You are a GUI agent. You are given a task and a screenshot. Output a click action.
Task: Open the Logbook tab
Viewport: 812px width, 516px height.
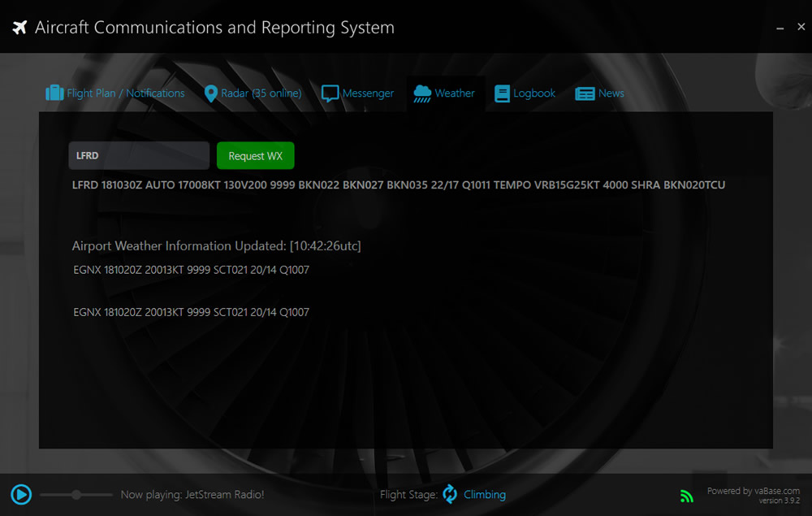click(x=525, y=93)
